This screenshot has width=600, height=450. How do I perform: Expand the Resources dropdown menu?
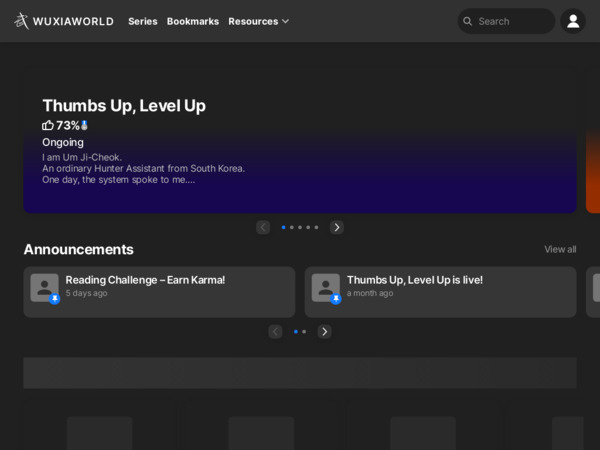pos(259,21)
